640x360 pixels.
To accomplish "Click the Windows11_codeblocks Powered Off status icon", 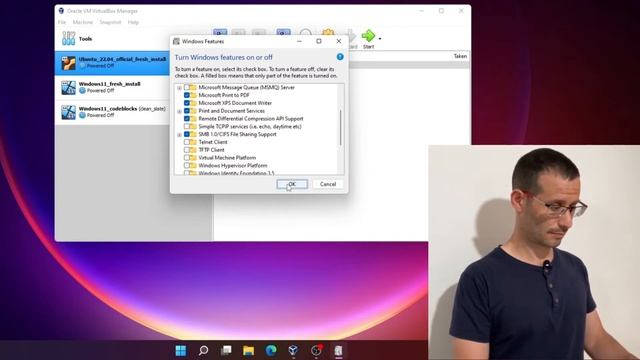I will point(82,115).
